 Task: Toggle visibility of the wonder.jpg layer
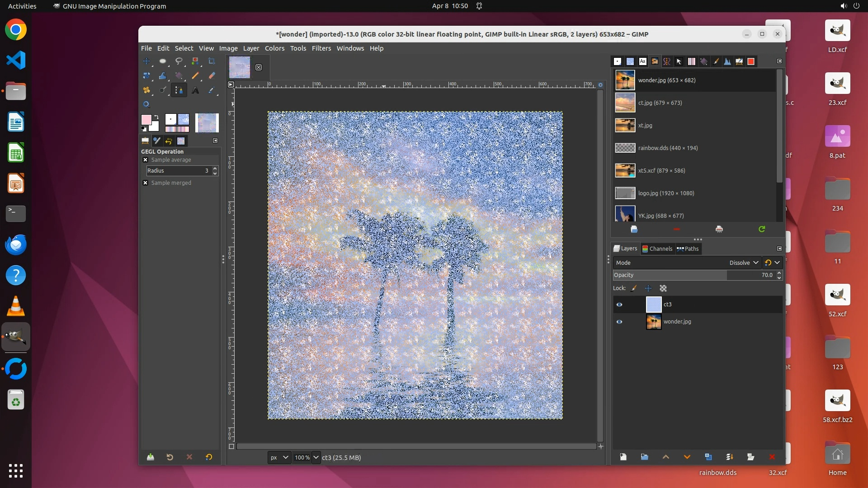[619, 322]
